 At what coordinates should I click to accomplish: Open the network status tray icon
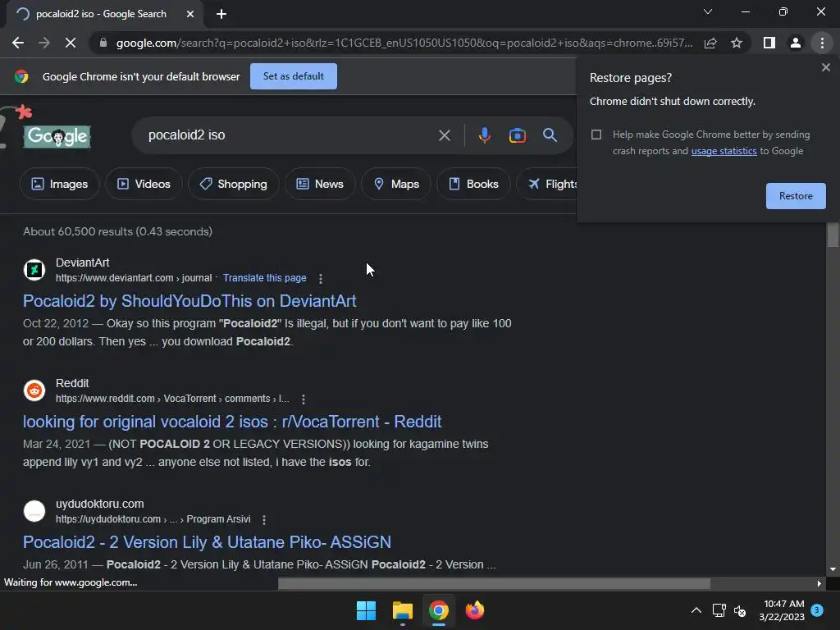coord(719,610)
